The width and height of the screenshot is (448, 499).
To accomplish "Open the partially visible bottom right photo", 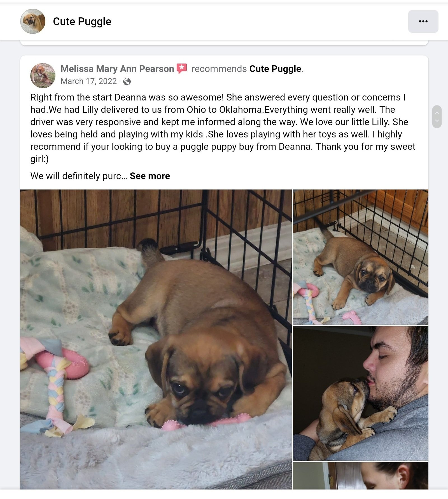I will [361, 476].
